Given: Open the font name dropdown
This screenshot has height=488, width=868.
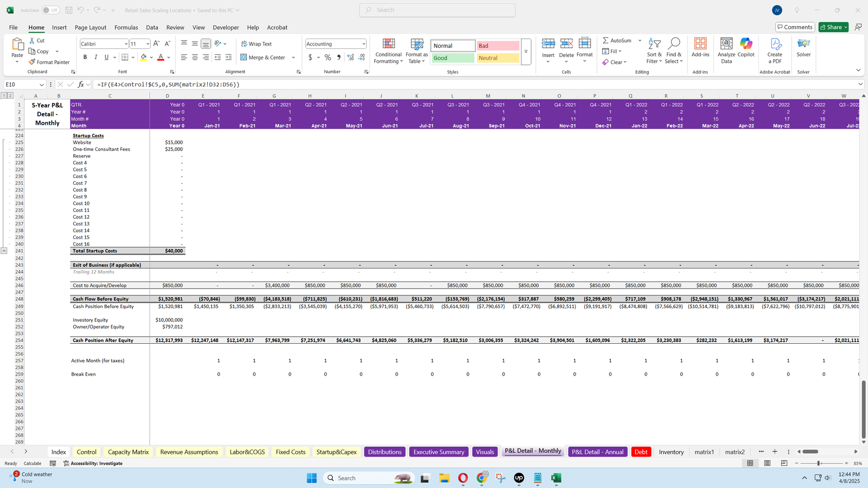Looking at the screenshot, I should 126,44.
